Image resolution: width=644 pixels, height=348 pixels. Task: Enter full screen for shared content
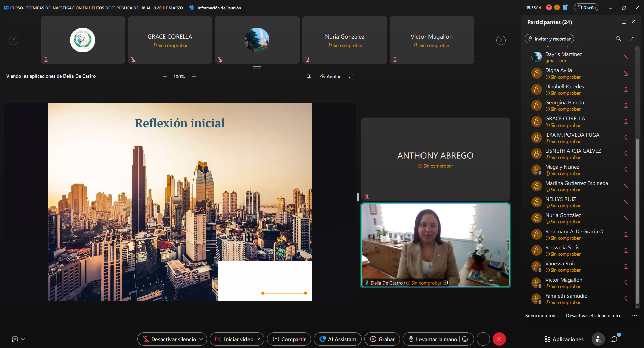(351, 77)
